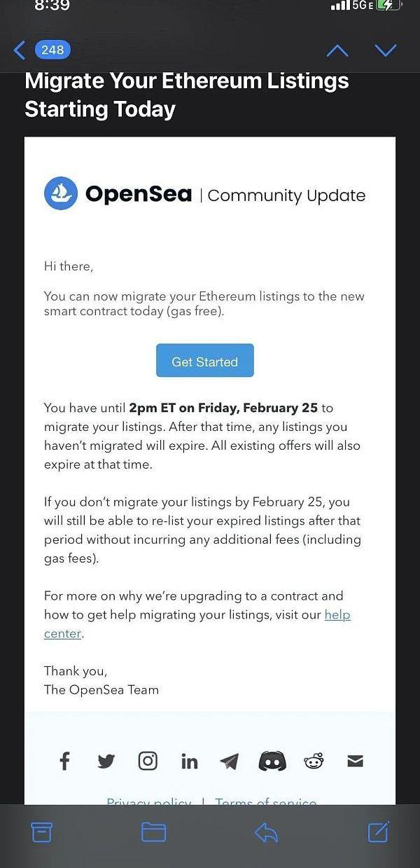Tap the OpenSea ship logo
The image size is (420, 868).
point(61,193)
